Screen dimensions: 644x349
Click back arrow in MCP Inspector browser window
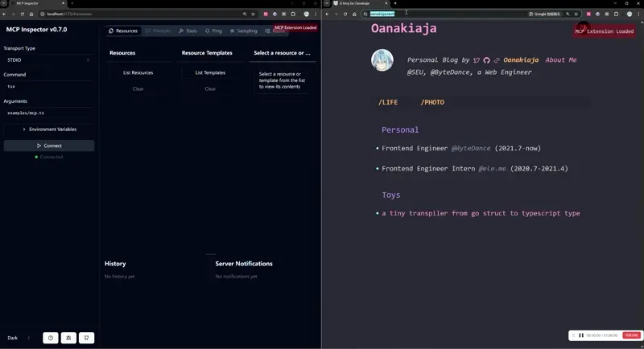coord(4,14)
